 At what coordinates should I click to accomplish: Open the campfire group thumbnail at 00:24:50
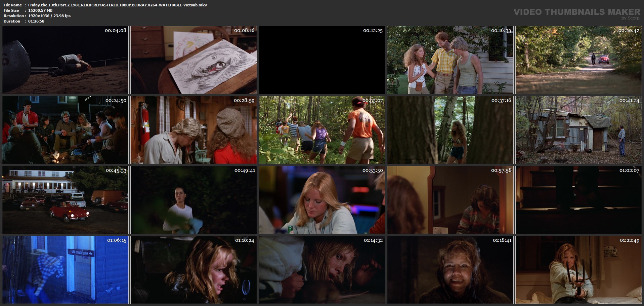click(x=65, y=130)
